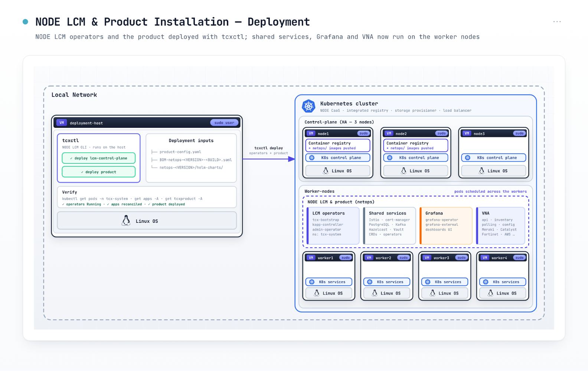Open the three-dot more options menu
The width and height of the screenshot is (588, 371).
(x=557, y=22)
